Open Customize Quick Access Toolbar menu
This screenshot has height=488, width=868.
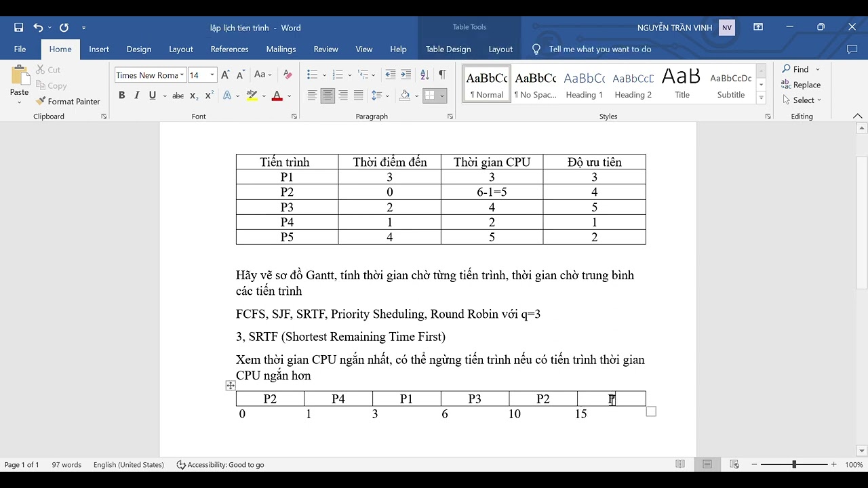[x=83, y=28]
